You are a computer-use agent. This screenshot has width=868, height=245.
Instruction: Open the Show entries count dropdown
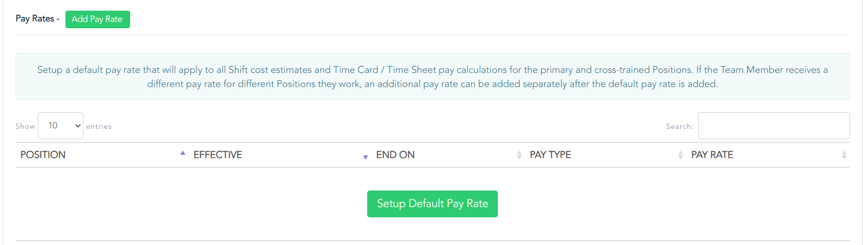point(60,126)
